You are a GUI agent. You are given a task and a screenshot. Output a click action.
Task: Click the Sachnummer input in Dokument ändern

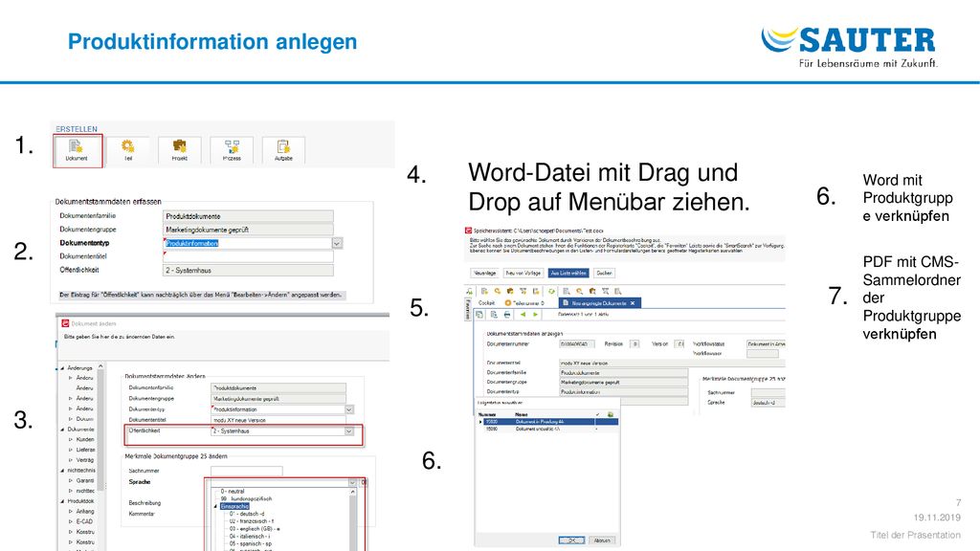(246, 471)
